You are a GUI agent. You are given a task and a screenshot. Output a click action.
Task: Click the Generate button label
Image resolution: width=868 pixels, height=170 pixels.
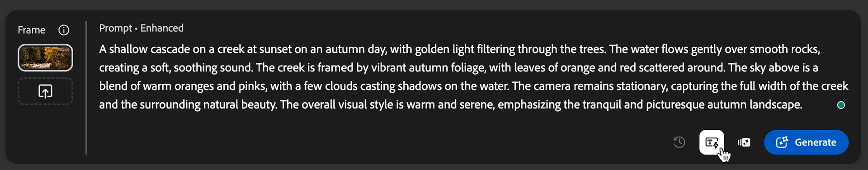pos(816,142)
